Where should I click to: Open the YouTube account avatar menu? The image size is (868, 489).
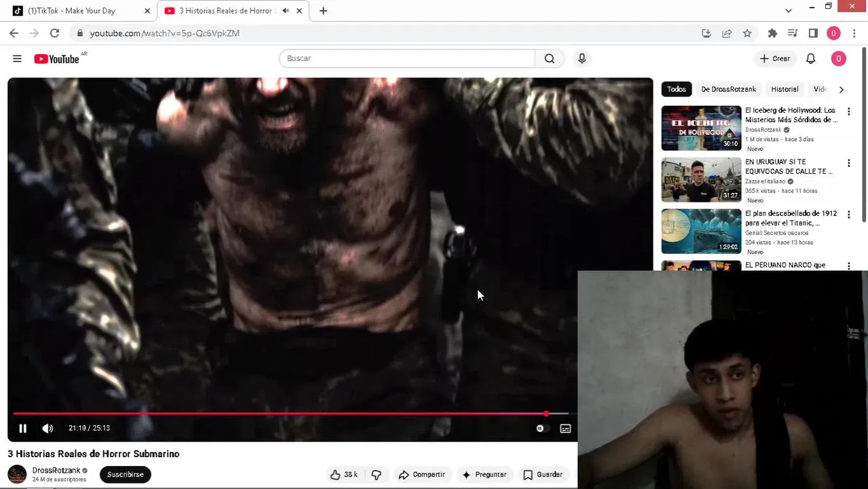point(838,59)
